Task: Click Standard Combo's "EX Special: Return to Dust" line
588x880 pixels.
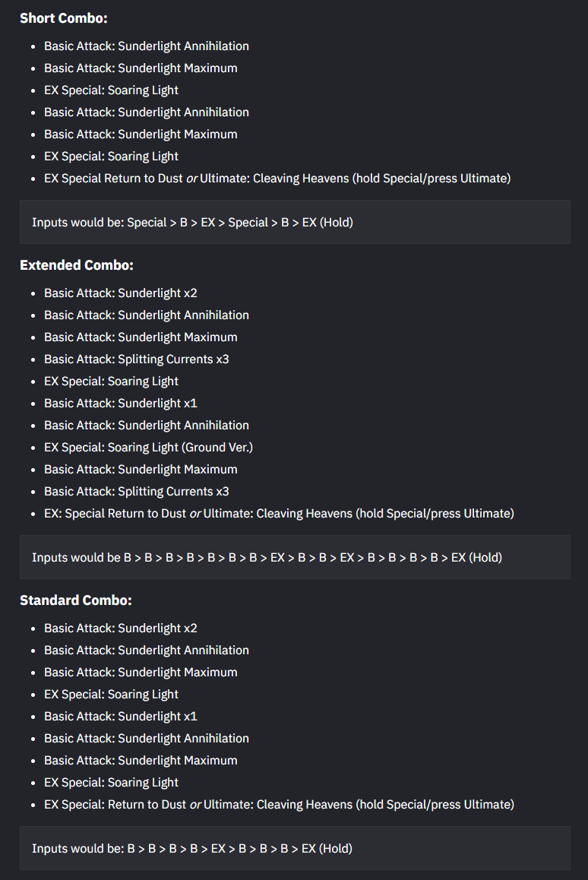Action: click(279, 805)
